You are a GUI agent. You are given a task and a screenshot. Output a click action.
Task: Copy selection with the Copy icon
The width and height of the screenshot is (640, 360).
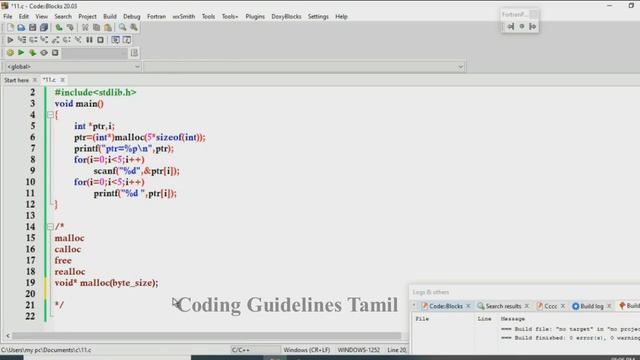coord(96,27)
